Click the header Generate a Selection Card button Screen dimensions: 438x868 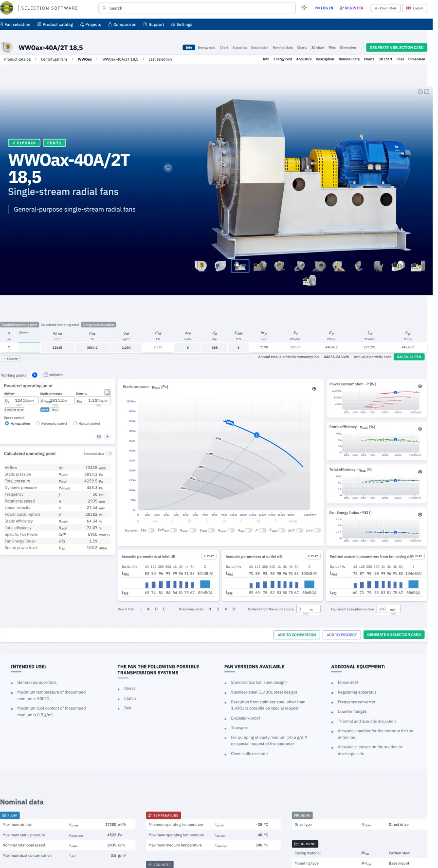point(397,48)
